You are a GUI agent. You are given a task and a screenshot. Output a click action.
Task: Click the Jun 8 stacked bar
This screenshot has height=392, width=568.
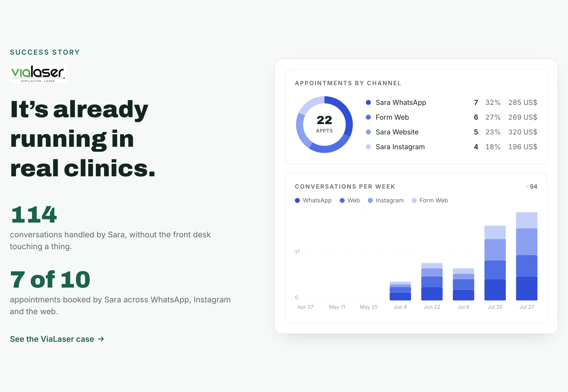[400, 291]
